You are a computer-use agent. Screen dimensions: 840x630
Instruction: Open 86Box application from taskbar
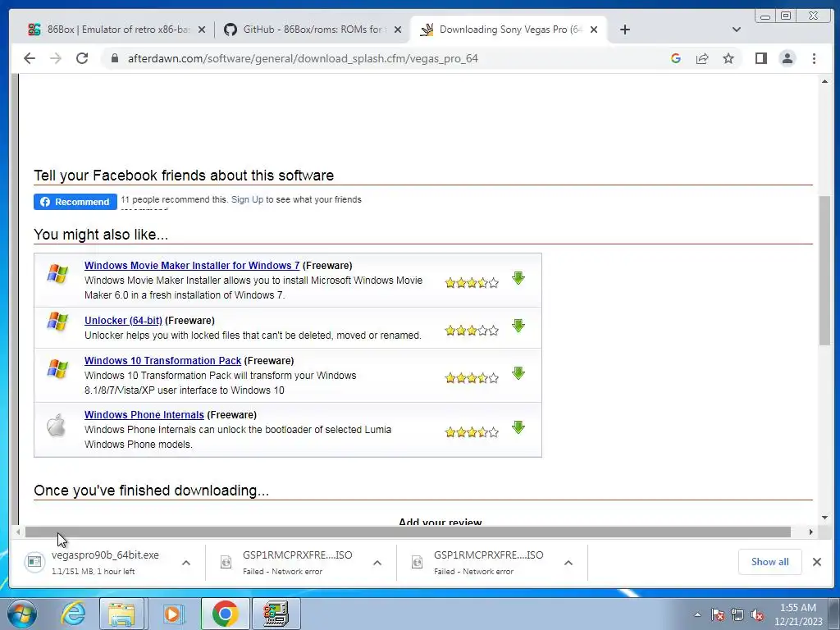pos(276,614)
